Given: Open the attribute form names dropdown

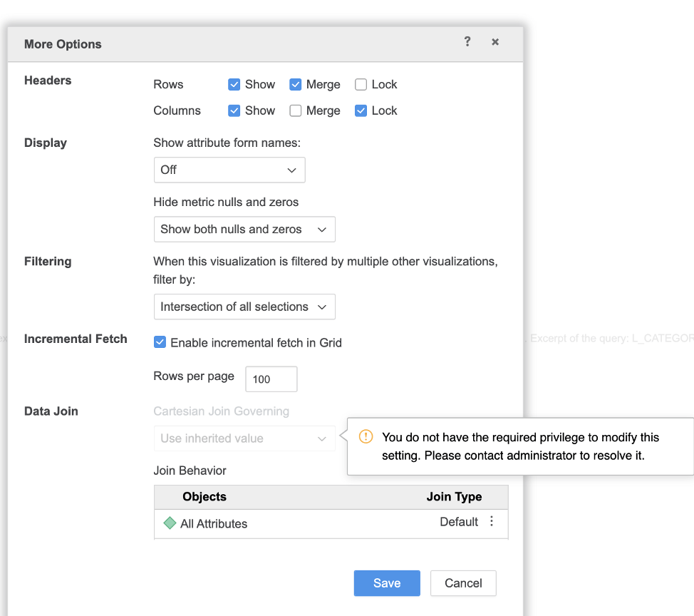Looking at the screenshot, I should (x=229, y=170).
